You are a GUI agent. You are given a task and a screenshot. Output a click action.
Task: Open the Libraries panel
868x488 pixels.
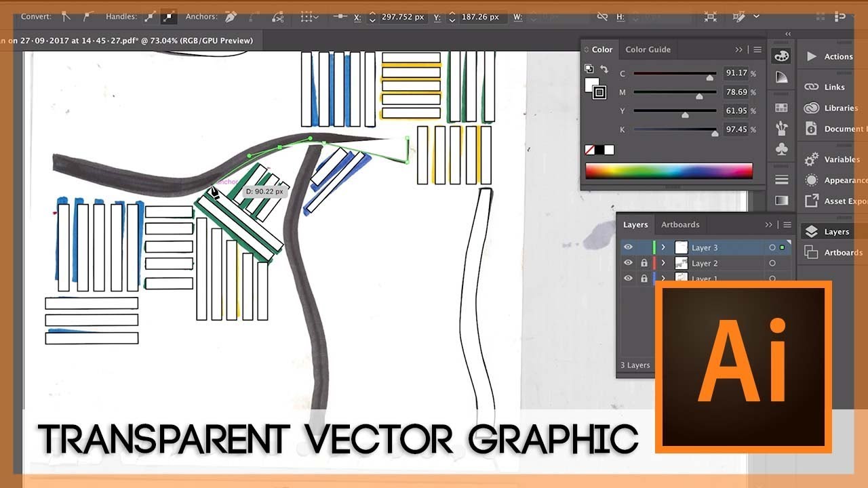[831, 108]
